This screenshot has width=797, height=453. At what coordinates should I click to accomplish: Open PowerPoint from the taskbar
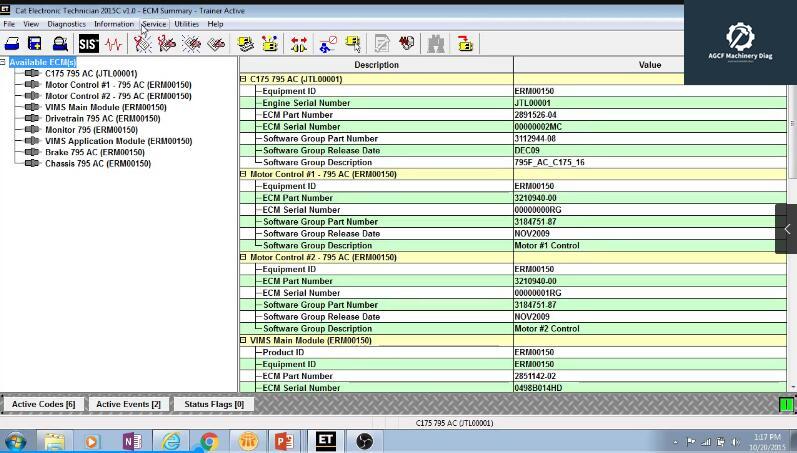(285, 441)
